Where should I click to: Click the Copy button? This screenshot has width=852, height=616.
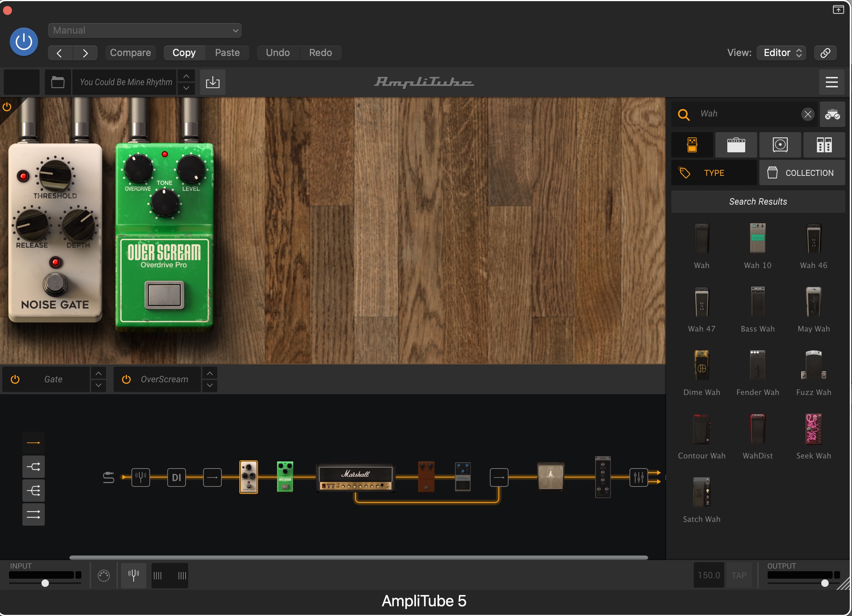coord(184,53)
